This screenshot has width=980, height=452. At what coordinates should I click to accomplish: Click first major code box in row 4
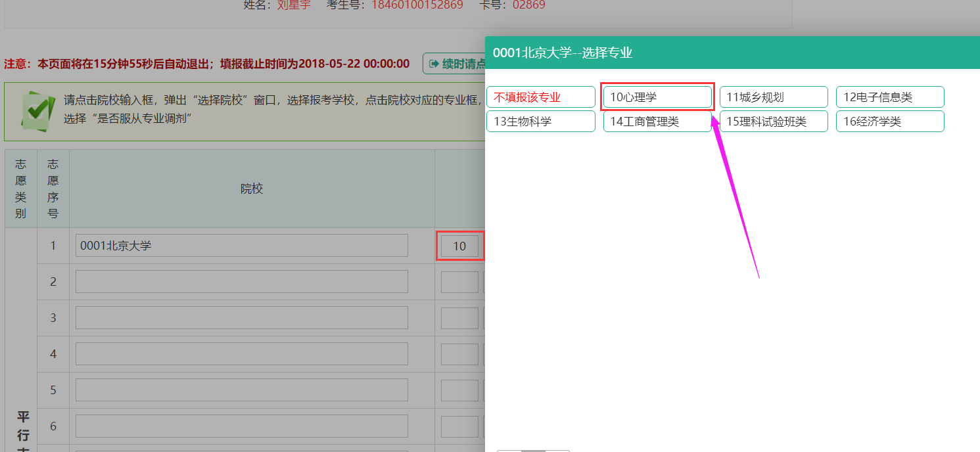(459, 354)
